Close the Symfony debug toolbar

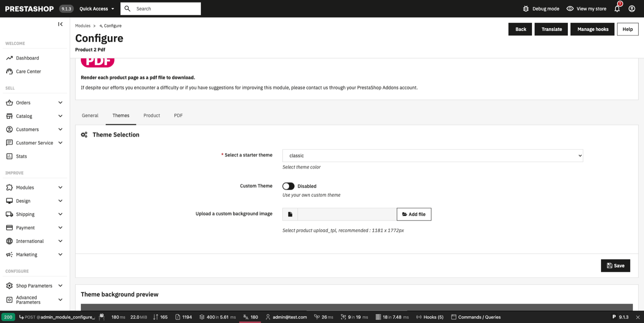[x=638, y=317]
